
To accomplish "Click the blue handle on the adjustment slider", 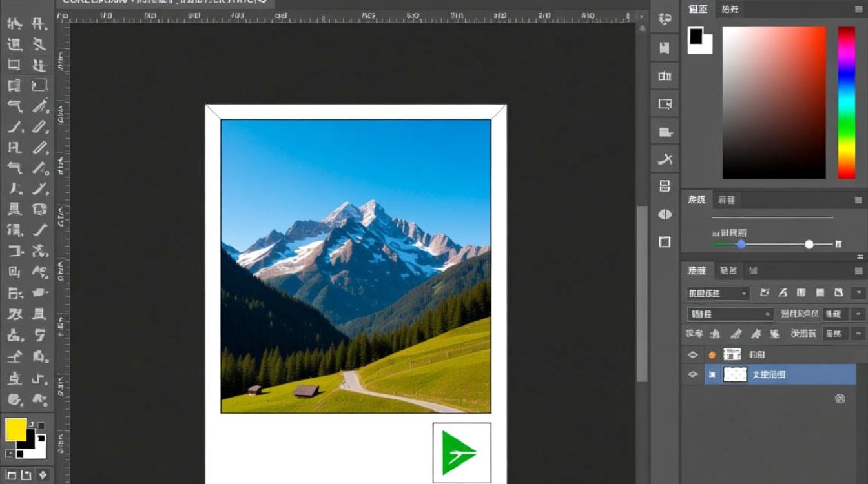I will click(x=741, y=244).
